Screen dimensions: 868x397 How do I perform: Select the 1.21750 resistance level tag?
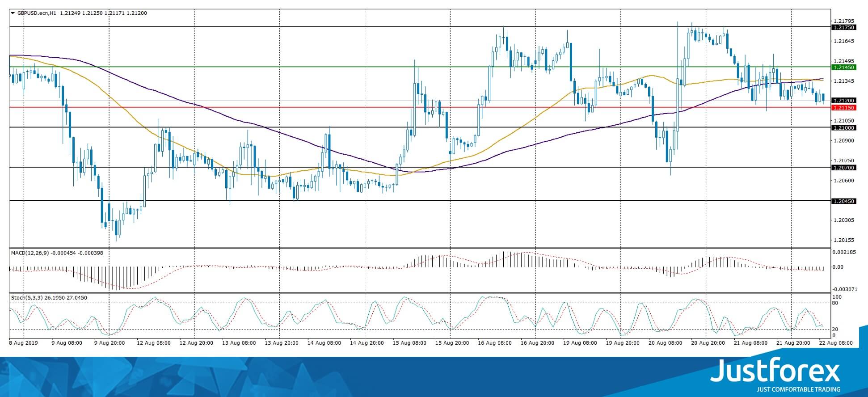tap(843, 27)
